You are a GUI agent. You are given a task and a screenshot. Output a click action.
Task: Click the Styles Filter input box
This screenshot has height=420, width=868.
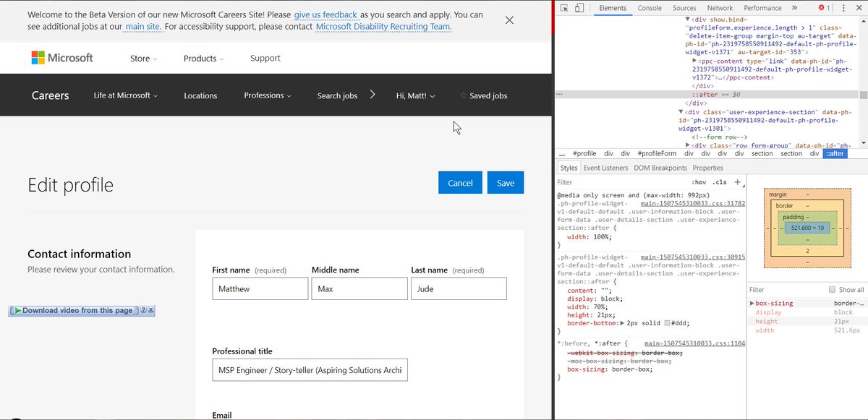[x=622, y=183]
